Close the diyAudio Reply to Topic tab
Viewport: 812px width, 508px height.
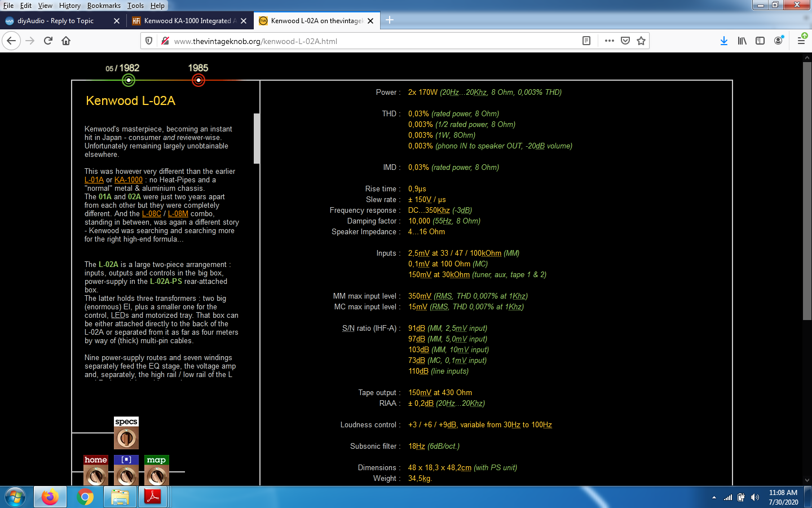click(x=117, y=21)
